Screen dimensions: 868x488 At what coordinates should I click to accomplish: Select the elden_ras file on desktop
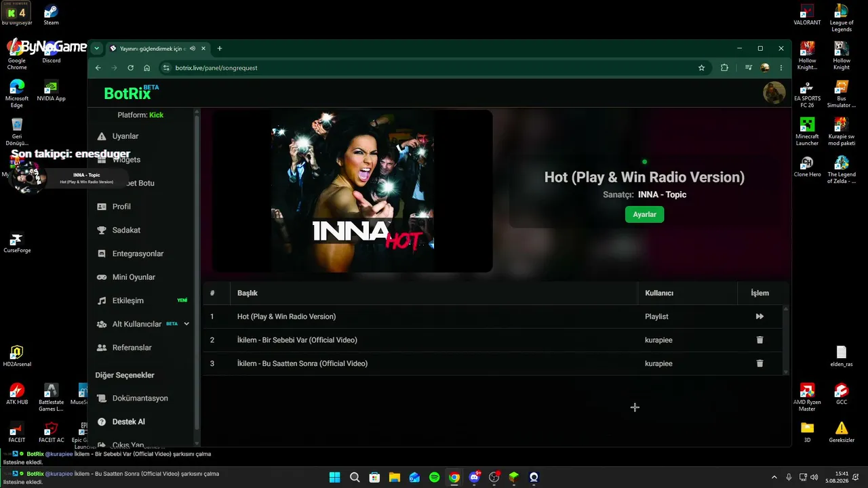[842, 357]
